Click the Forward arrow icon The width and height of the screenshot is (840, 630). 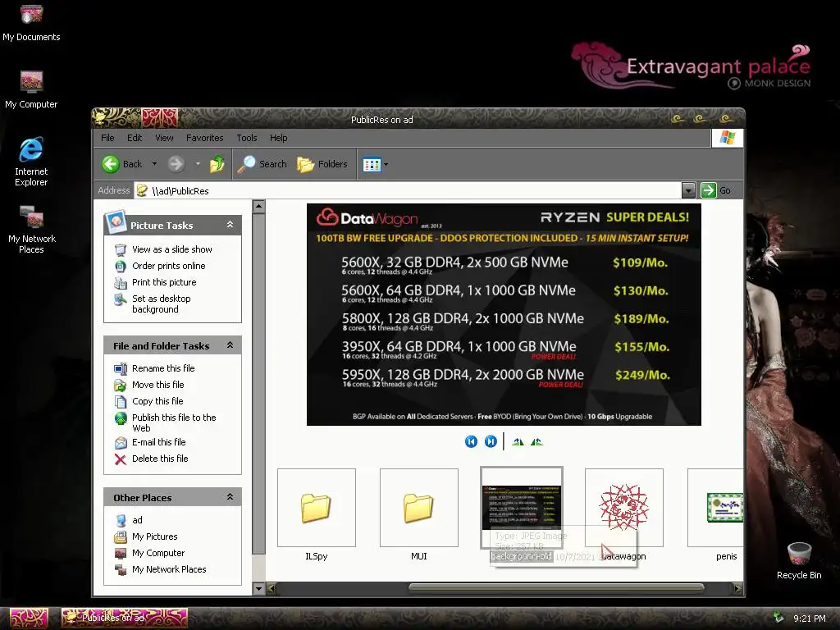pos(176,164)
